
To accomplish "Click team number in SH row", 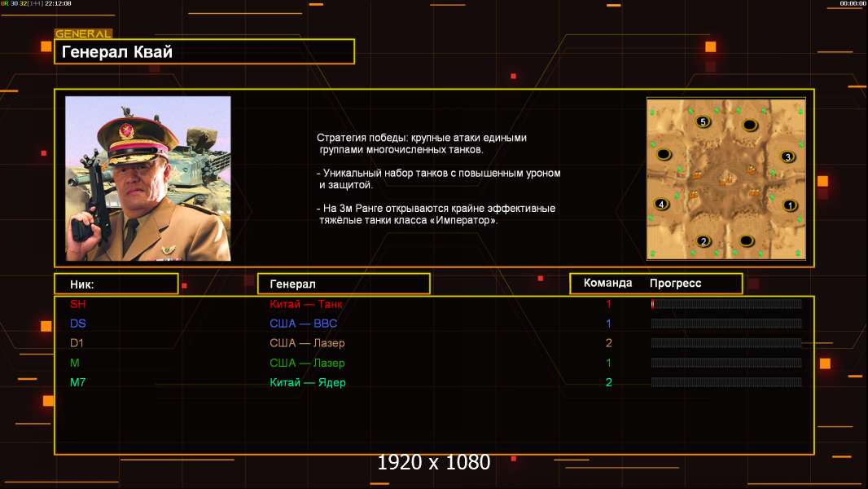I will click(608, 304).
